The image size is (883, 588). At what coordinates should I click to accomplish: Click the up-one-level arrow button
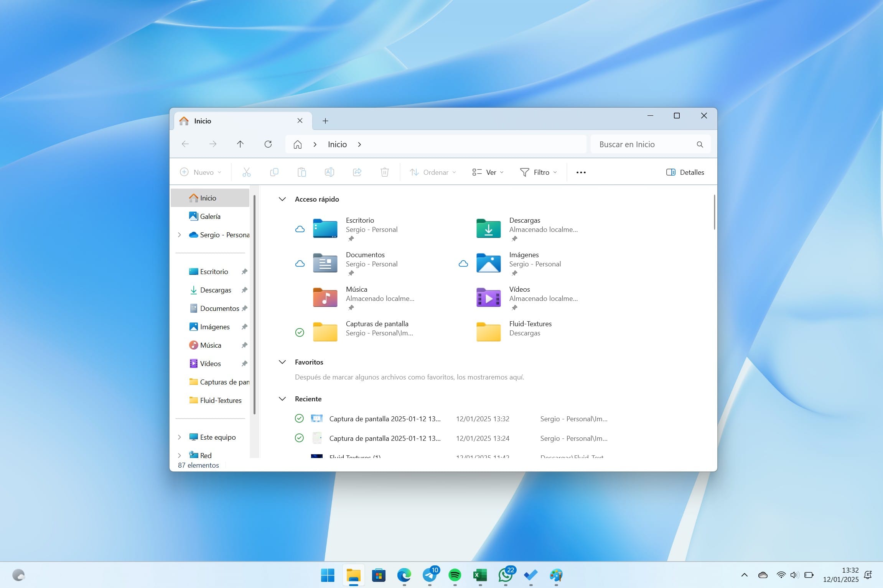pos(240,144)
